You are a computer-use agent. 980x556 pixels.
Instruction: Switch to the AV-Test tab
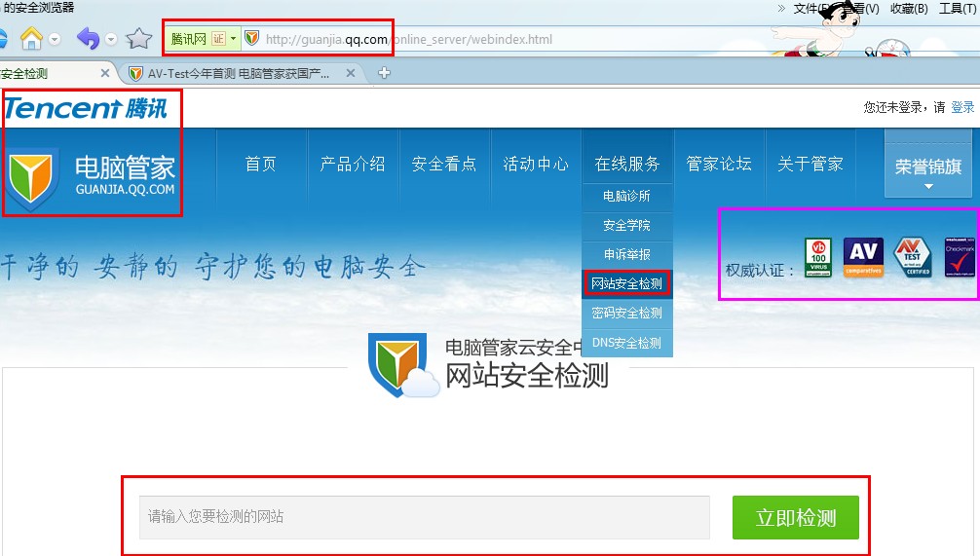click(x=238, y=74)
